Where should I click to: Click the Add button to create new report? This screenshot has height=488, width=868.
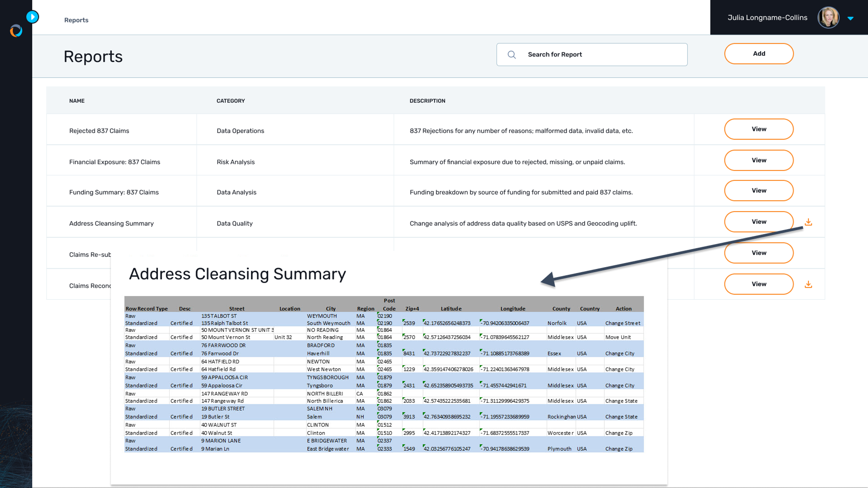(x=759, y=54)
